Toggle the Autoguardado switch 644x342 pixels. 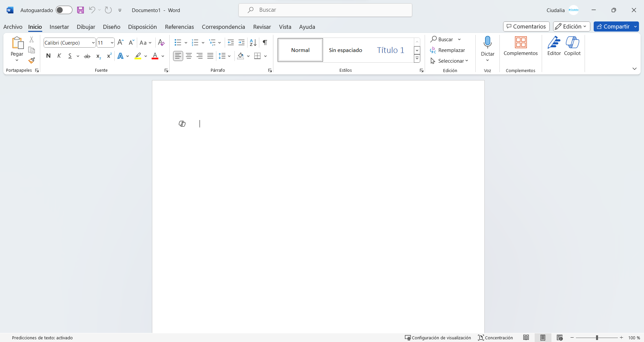click(x=64, y=10)
